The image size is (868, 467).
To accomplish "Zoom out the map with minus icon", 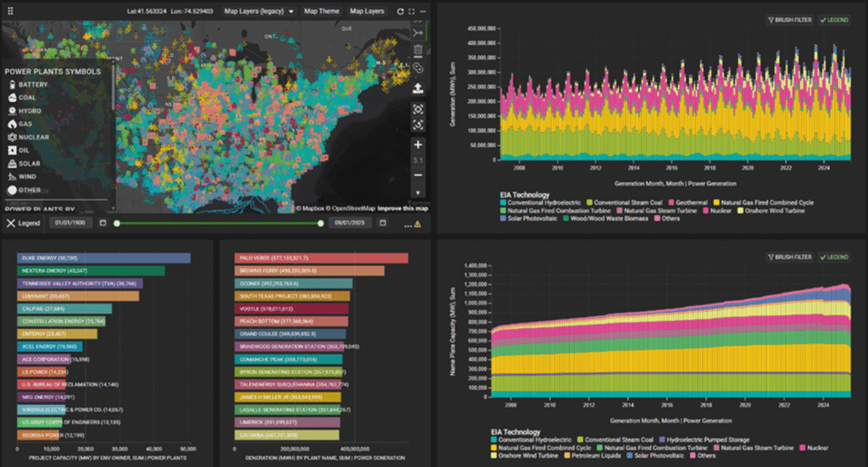I will (418, 175).
